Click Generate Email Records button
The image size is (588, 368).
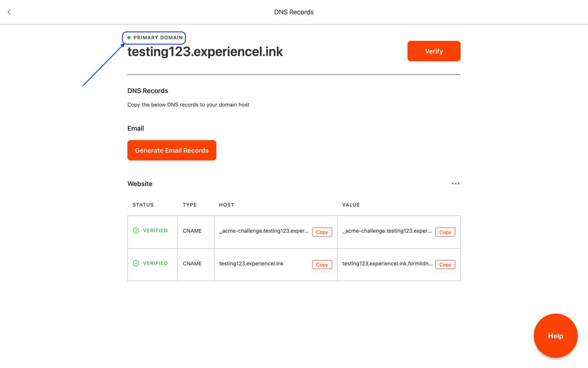[x=172, y=150]
